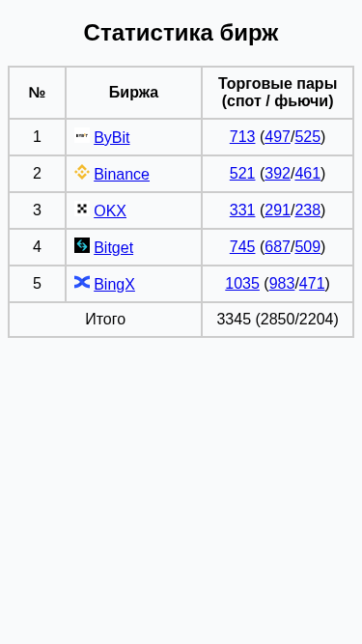
Task: Open BingX spot pairs 983 link
Action: tap(282, 284)
